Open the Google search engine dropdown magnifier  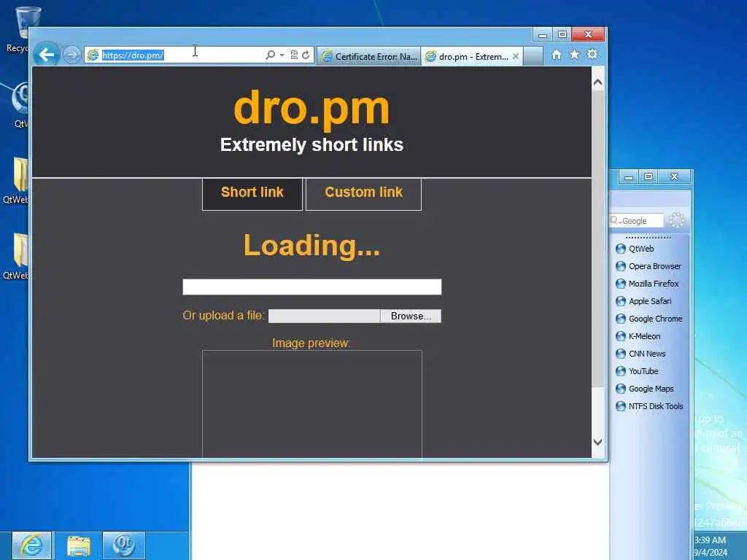coord(614,220)
